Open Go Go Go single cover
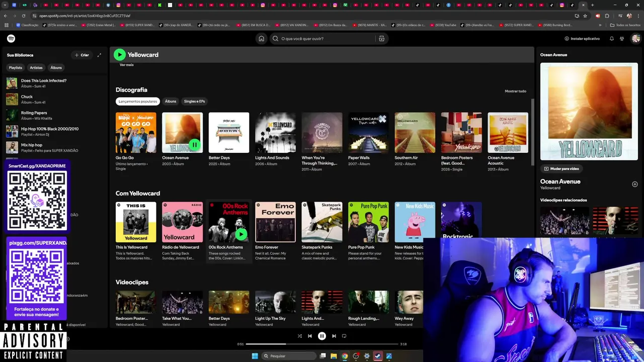This screenshot has width=644, height=362. click(x=136, y=132)
